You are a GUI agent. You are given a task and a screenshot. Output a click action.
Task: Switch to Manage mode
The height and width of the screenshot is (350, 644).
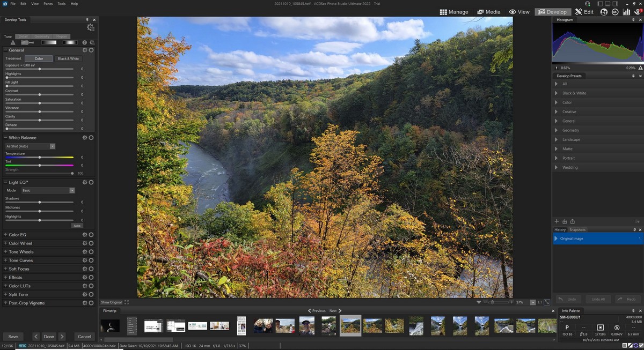point(454,12)
